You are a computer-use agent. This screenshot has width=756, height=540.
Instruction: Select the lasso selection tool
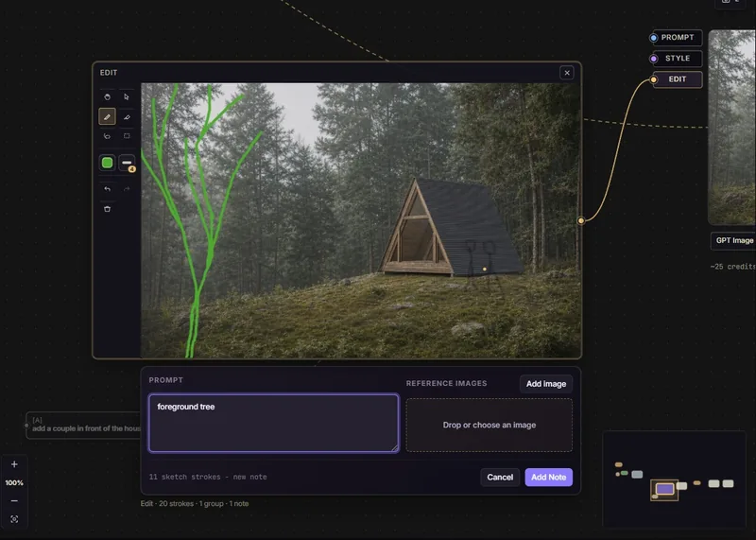[107, 136]
